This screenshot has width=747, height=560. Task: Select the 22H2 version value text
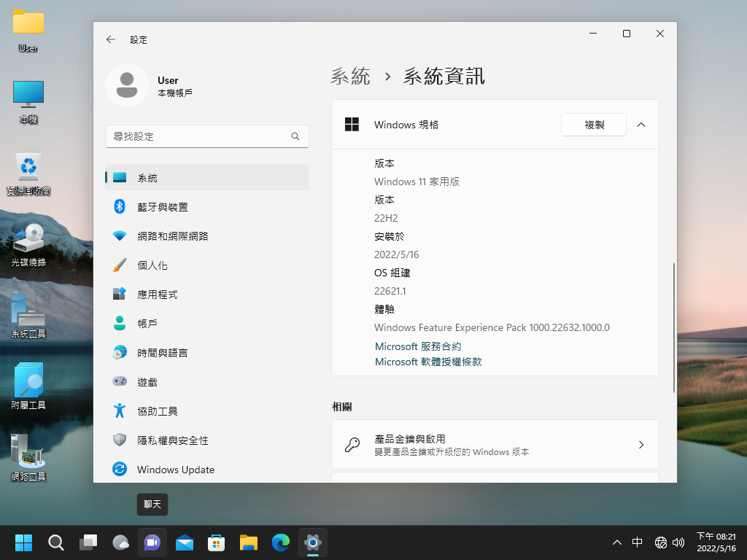[x=386, y=218]
